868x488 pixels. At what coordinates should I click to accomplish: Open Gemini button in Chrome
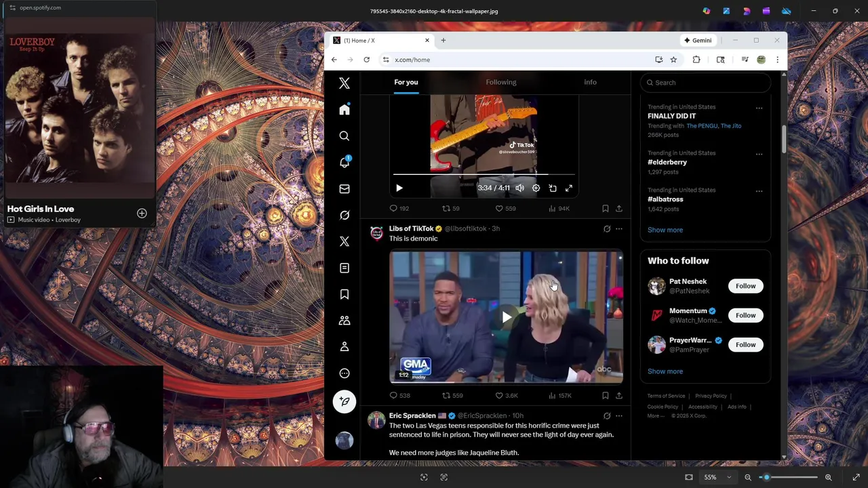(x=697, y=41)
